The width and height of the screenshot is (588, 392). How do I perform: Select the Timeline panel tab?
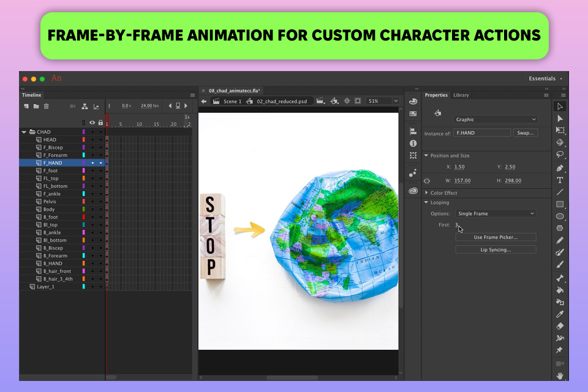[31, 95]
